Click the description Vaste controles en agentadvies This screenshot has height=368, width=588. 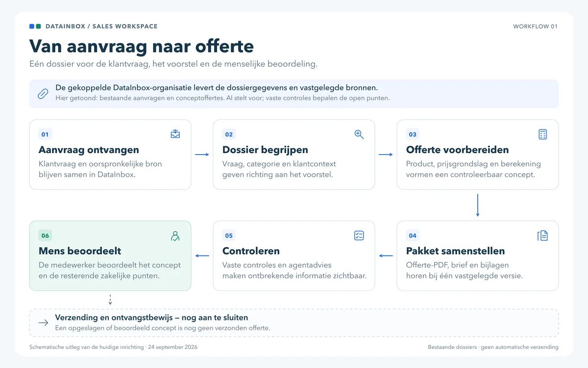294,270
